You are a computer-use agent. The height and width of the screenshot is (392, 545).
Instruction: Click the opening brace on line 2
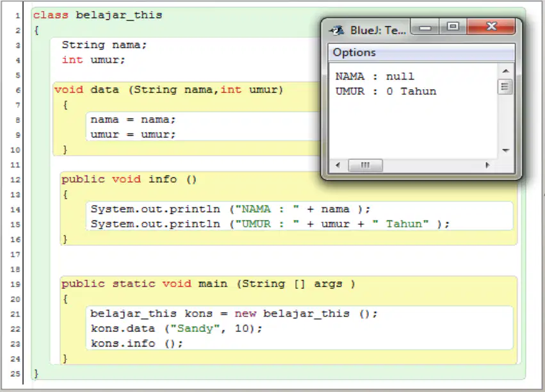pyautogui.click(x=36, y=30)
